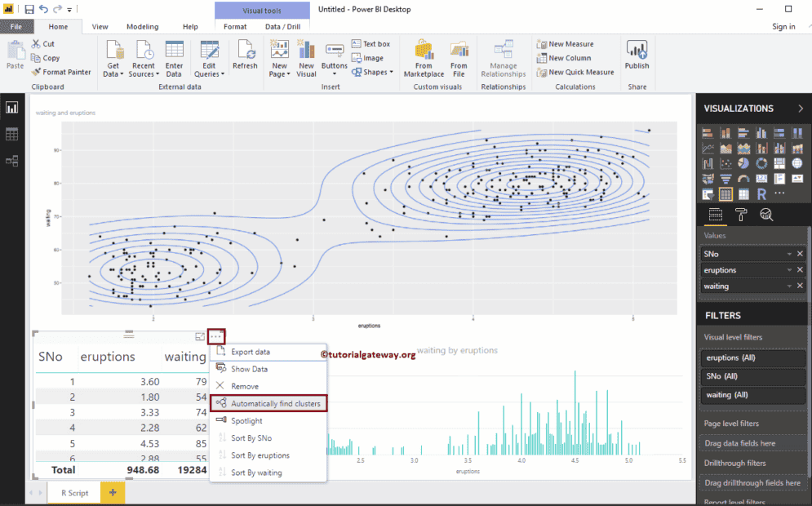Click the Publish icon in ribbon

637,55
